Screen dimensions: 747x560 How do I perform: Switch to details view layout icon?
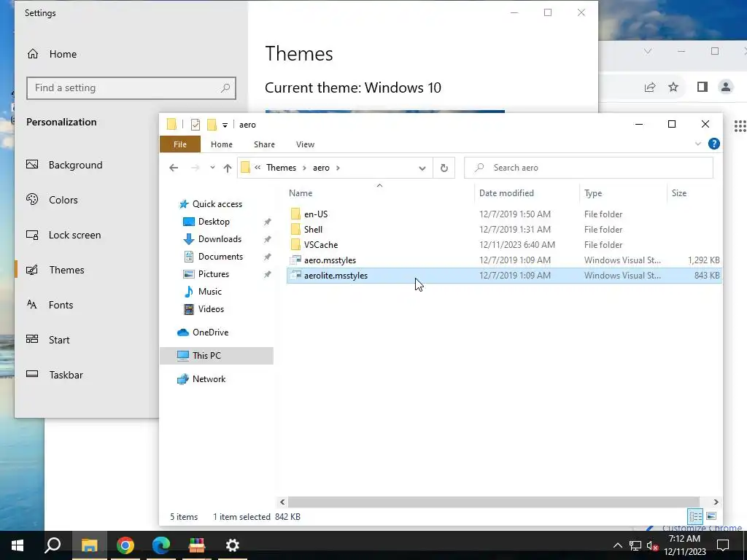[x=695, y=516]
